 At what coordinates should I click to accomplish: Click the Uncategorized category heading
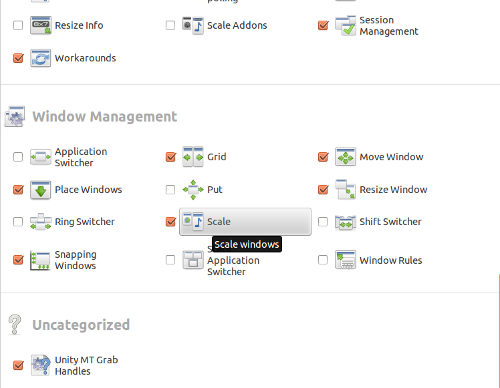[x=81, y=325]
